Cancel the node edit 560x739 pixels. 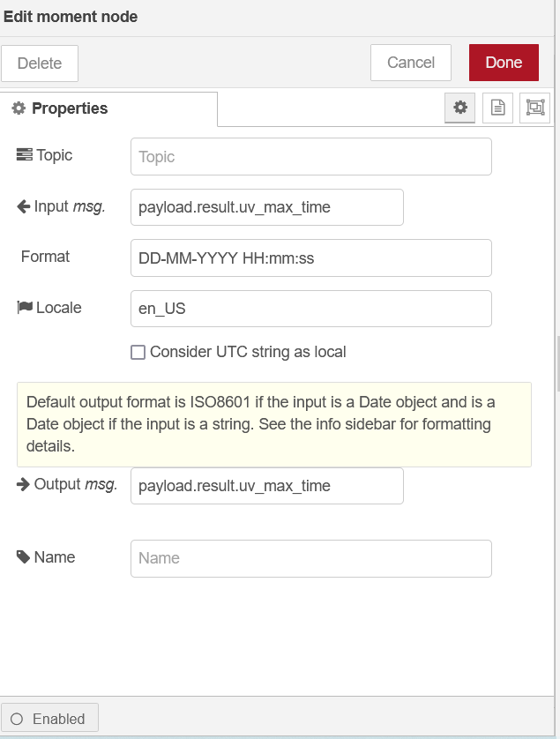click(411, 63)
